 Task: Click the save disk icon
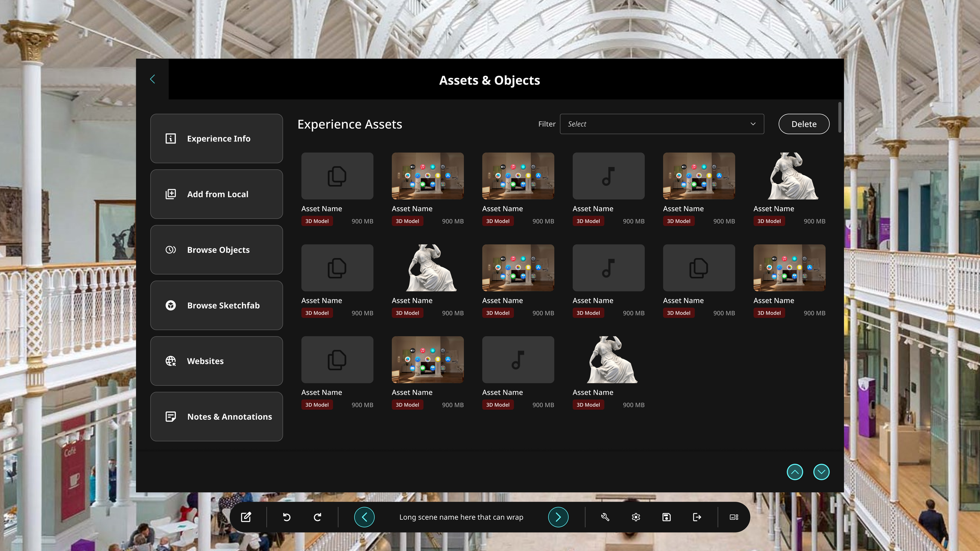point(666,517)
